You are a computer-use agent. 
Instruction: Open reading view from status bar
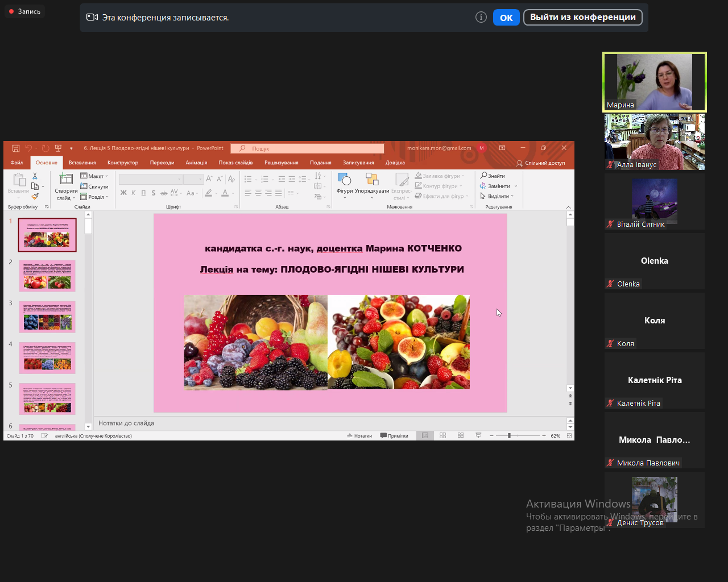pyautogui.click(x=461, y=436)
